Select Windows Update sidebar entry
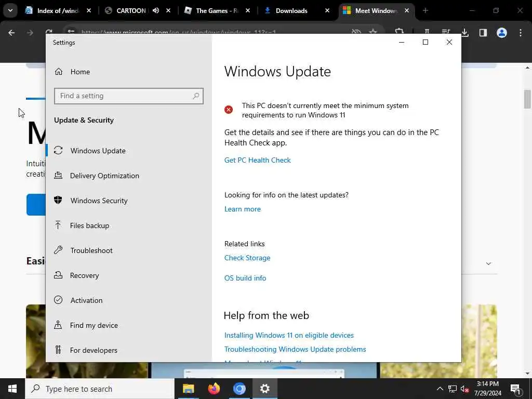Screen dimensions: 532x399 pyautogui.click(x=98, y=151)
